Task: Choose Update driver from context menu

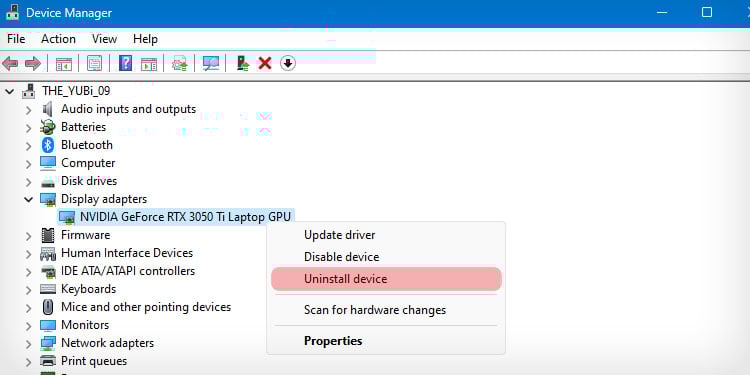Action: tap(386, 235)
